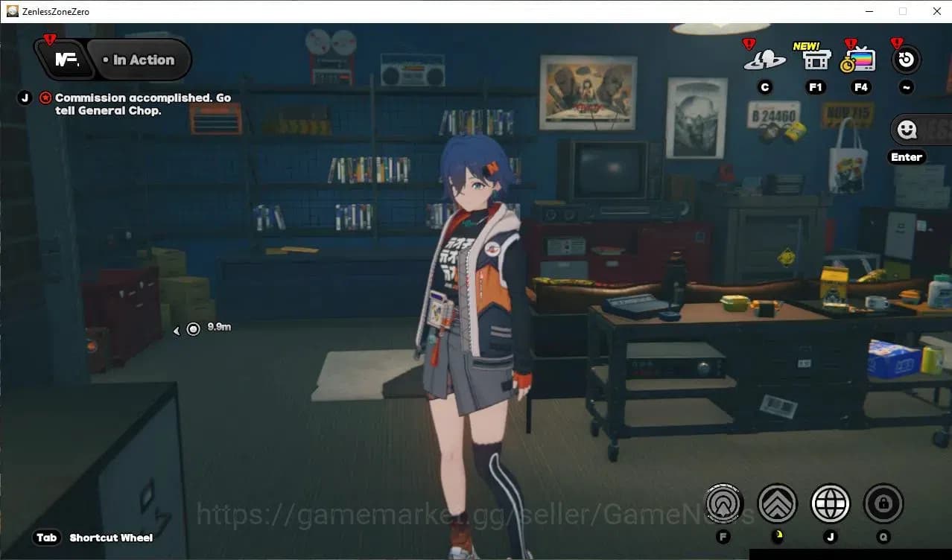Open the circular clock icon labeled ~

coord(907,60)
